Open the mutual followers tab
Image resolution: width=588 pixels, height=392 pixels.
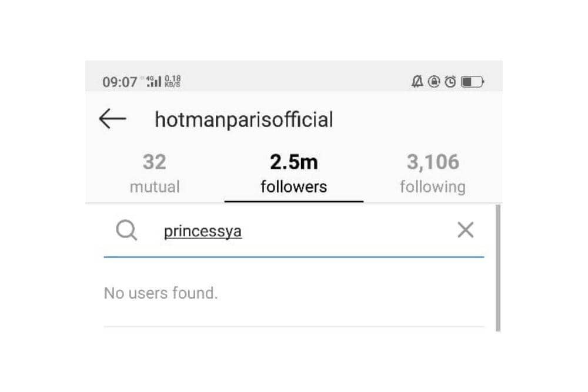click(x=154, y=173)
